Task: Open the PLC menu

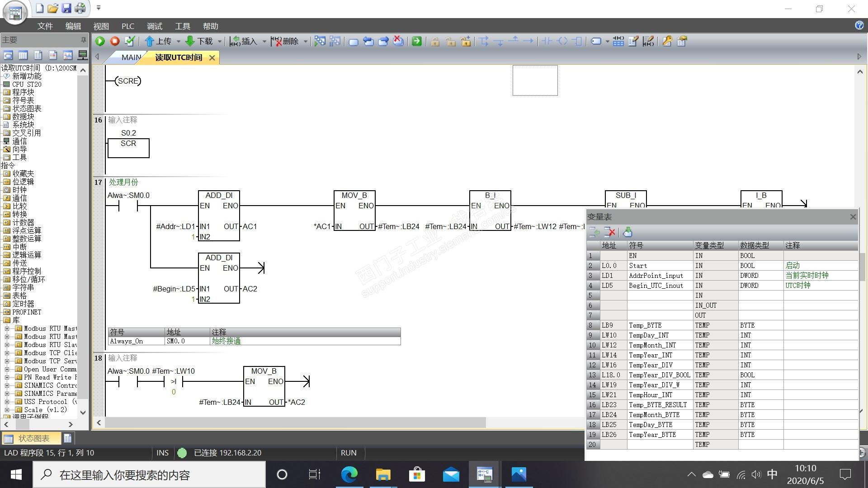Action: click(x=127, y=26)
